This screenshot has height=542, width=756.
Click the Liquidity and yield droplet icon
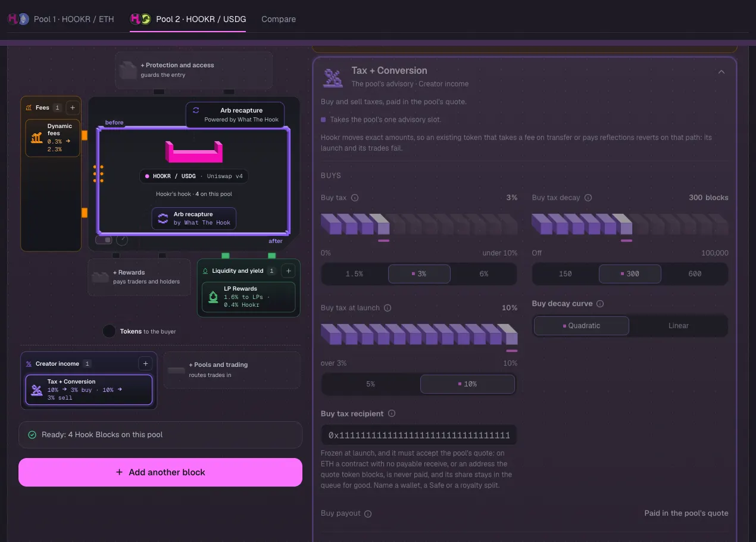[x=205, y=271]
